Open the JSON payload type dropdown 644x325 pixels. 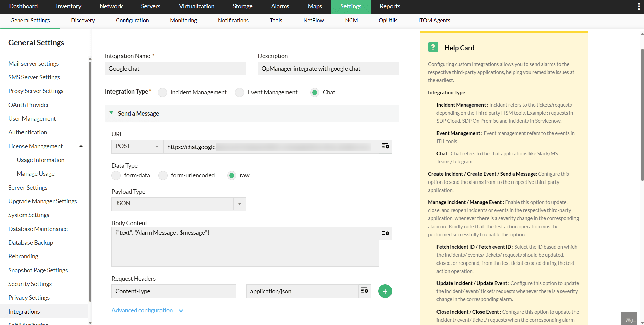[179, 204]
